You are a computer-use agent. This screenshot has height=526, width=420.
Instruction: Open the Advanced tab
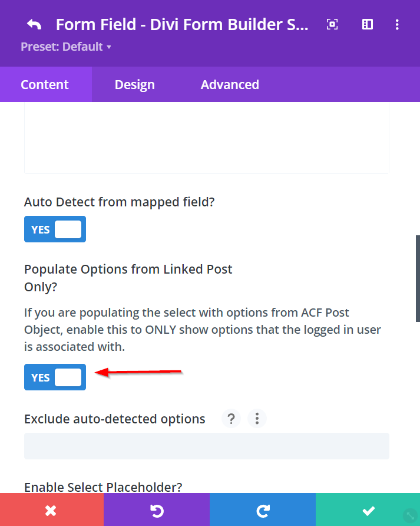coord(230,84)
